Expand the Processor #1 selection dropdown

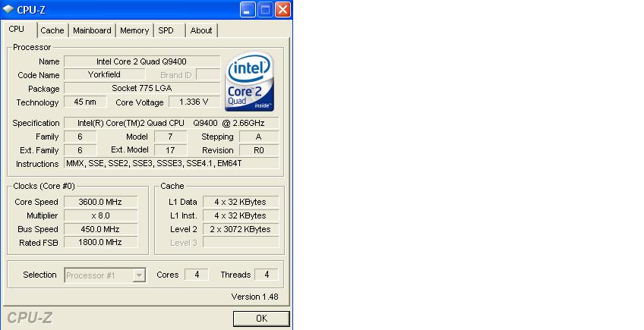click(x=139, y=275)
